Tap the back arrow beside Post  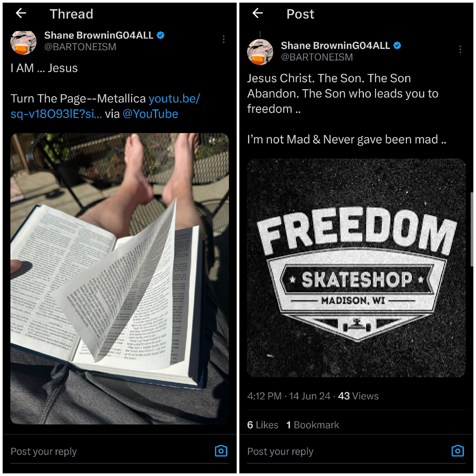258,13
